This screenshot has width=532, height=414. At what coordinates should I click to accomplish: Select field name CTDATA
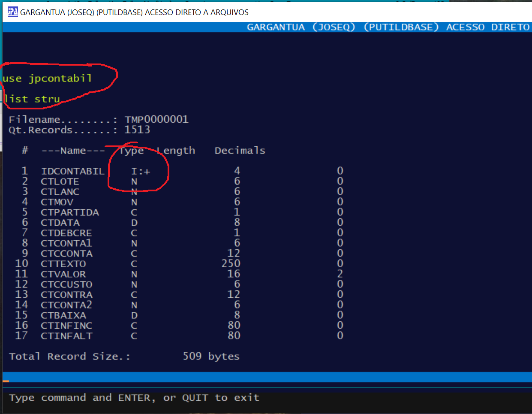pos(60,223)
